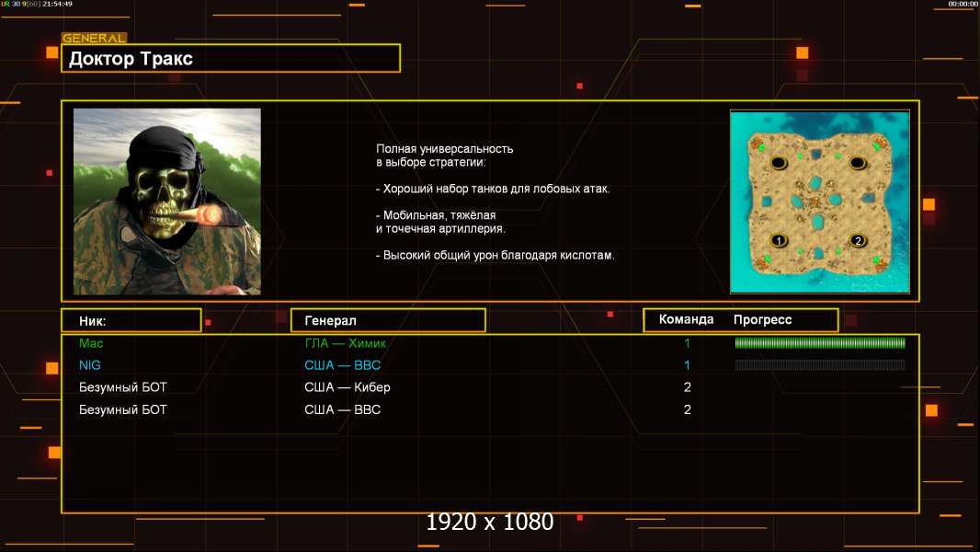Click start position marker 2 on minimap
This screenshot has width=980, height=552.
[858, 240]
